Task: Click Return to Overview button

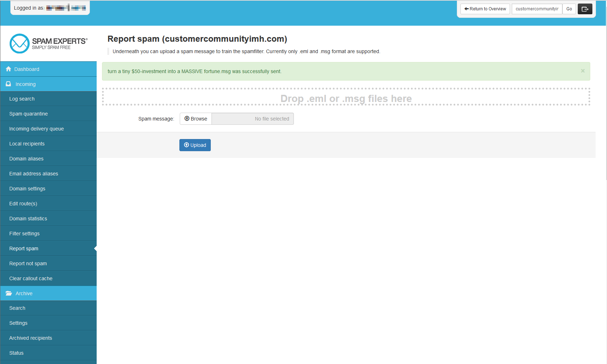Action: [x=485, y=9]
